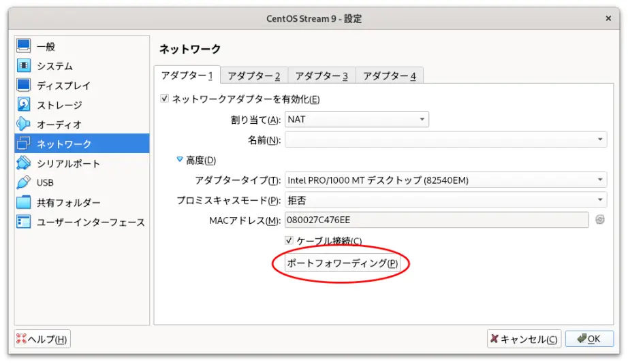The width and height of the screenshot is (628, 364).
Task: Click the ポートフォワーディング button
Action: tap(342, 263)
